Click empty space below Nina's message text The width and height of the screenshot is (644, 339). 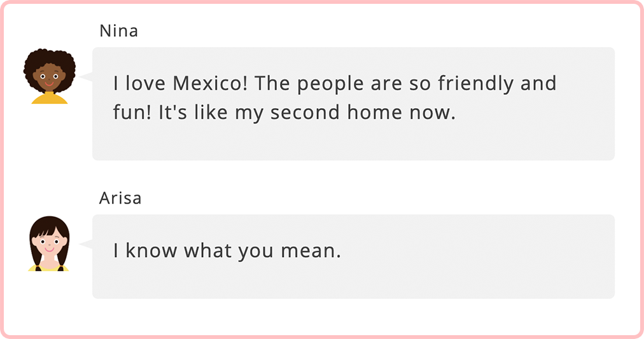pos(353,142)
